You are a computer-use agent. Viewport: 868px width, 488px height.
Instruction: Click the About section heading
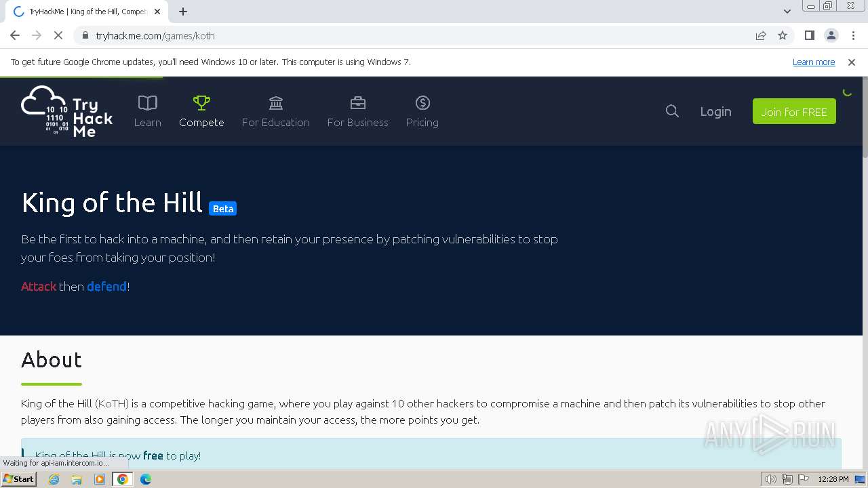click(52, 359)
